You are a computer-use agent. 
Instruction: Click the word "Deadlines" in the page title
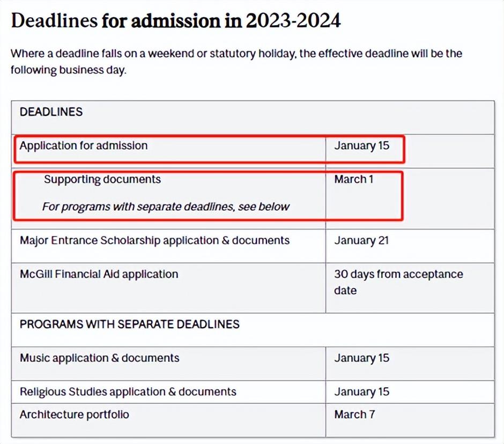pos(54,21)
